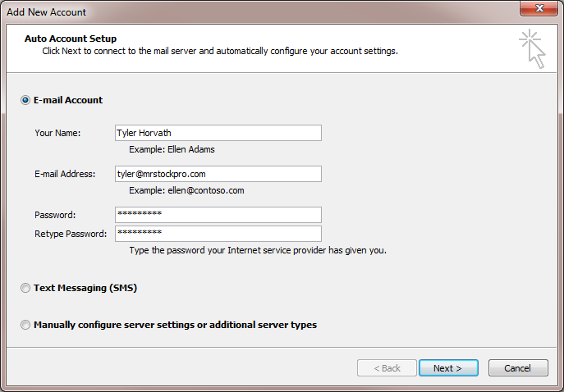Select the E-mail Account radio button
564x392 pixels.
(x=25, y=100)
